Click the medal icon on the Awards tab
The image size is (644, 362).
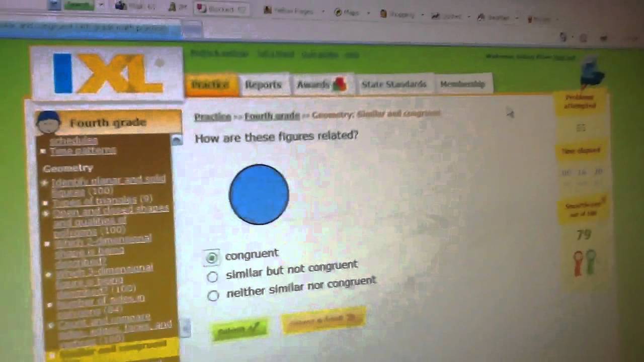click(340, 84)
